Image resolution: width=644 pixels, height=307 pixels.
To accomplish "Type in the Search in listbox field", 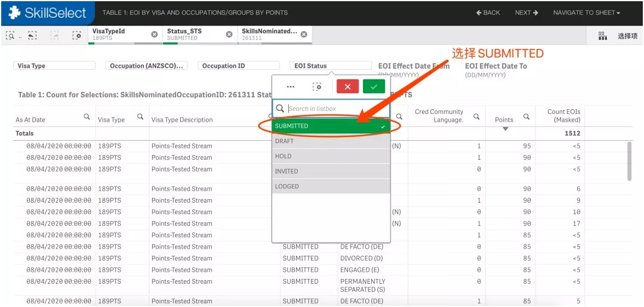I will point(337,108).
